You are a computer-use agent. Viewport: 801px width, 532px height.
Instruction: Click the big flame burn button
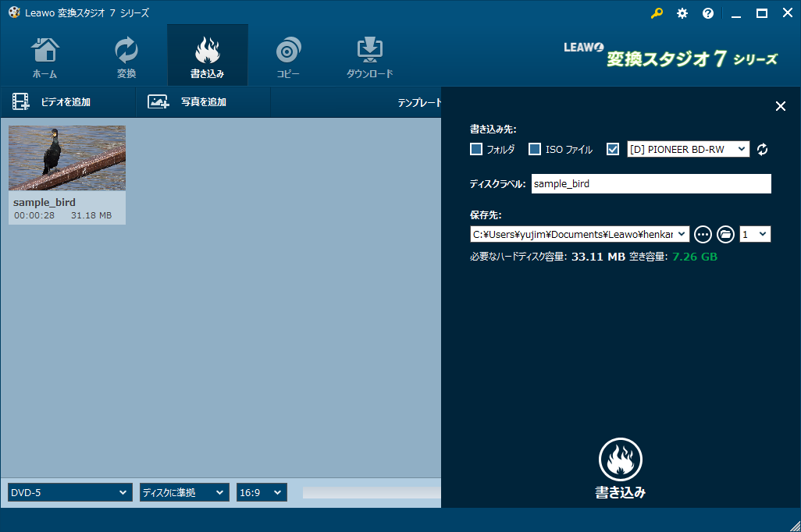(620, 459)
